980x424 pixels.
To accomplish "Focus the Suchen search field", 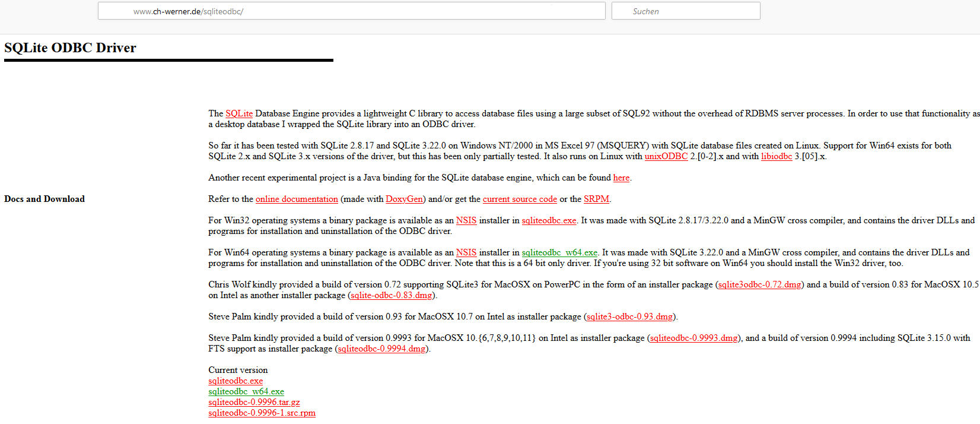I will click(686, 11).
